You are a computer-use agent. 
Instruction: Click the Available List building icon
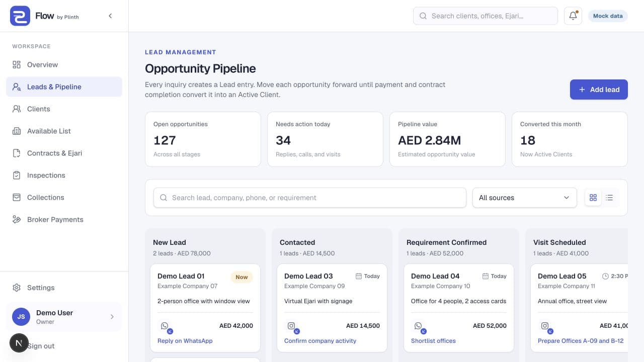(17, 131)
